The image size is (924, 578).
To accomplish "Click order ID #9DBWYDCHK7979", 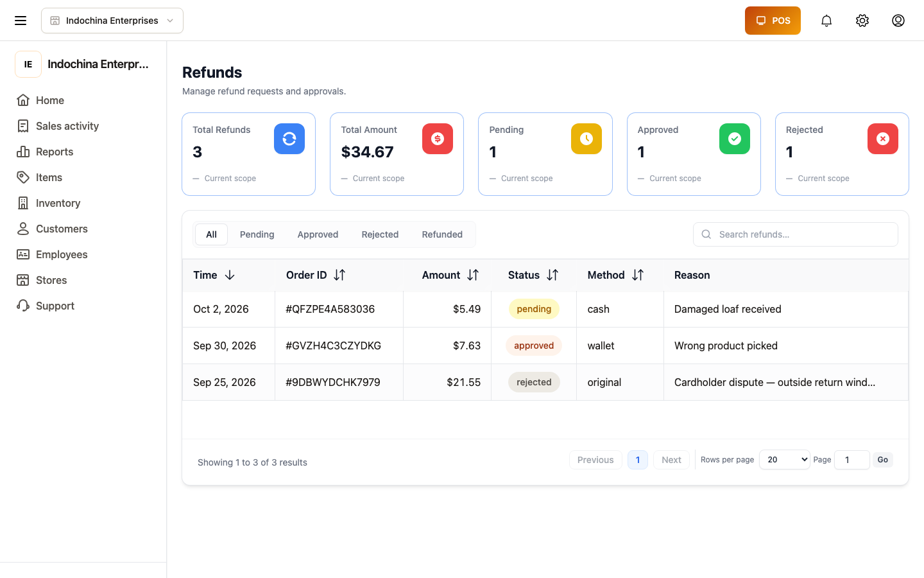I will (332, 382).
